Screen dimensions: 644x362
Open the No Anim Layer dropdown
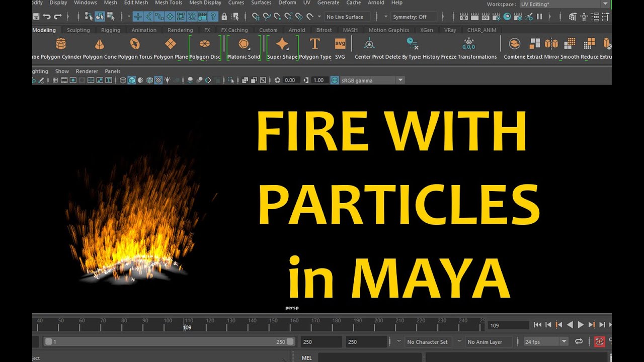(488, 341)
